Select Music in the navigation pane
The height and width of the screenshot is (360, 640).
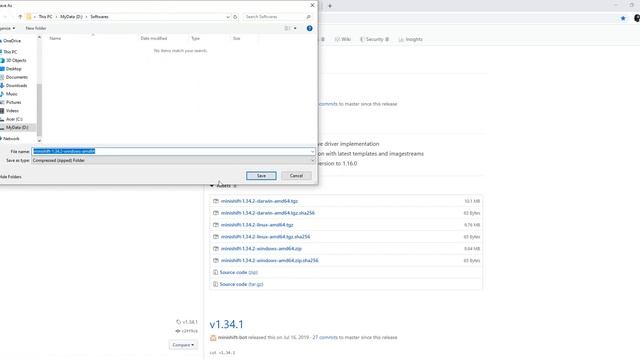tap(11, 94)
